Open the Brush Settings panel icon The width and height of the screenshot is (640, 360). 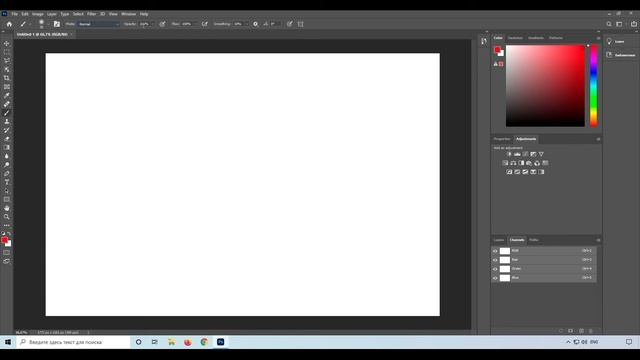point(57,24)
